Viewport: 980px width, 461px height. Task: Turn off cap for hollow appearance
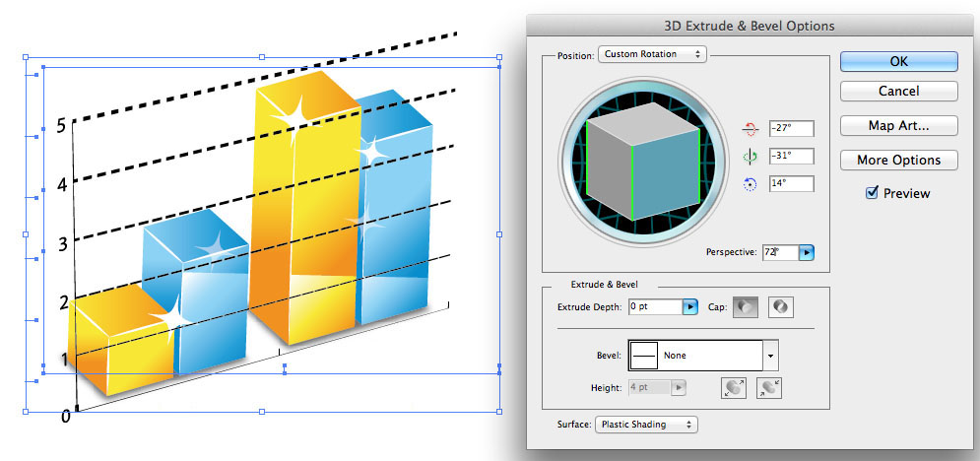click(x=779, y=307)
